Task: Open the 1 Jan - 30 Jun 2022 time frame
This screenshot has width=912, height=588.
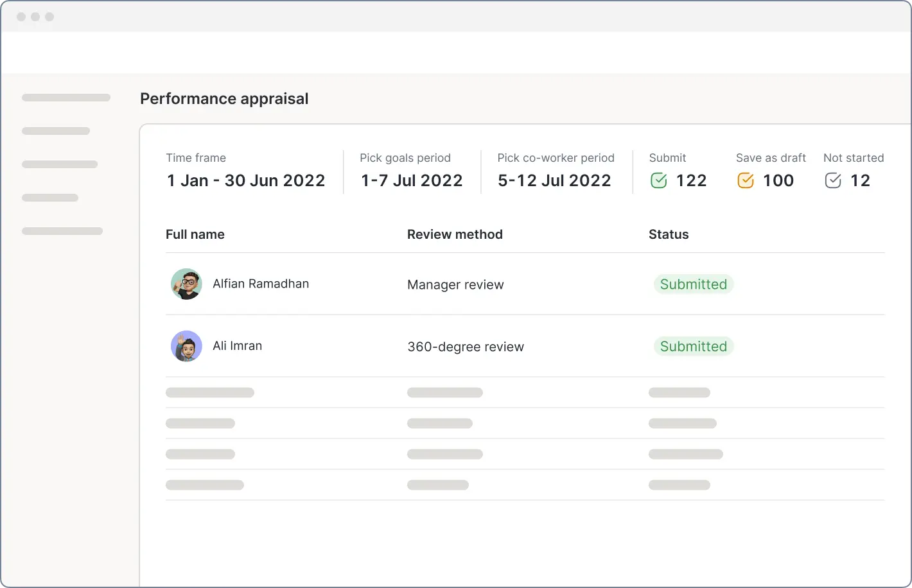Action: click(x=246, y=181)
